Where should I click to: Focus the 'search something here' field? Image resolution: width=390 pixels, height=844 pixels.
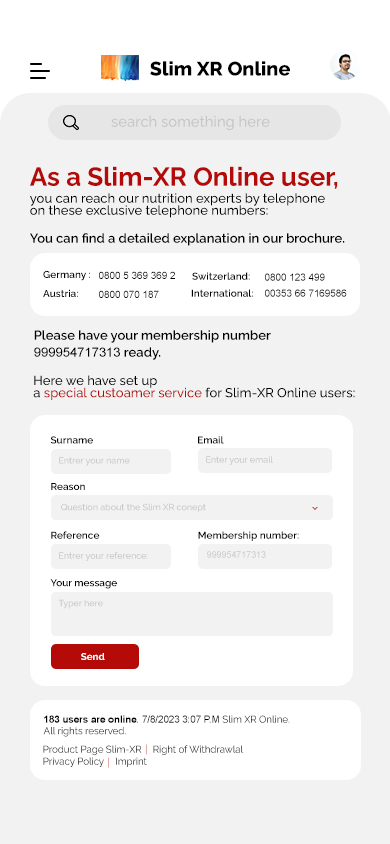195,122
